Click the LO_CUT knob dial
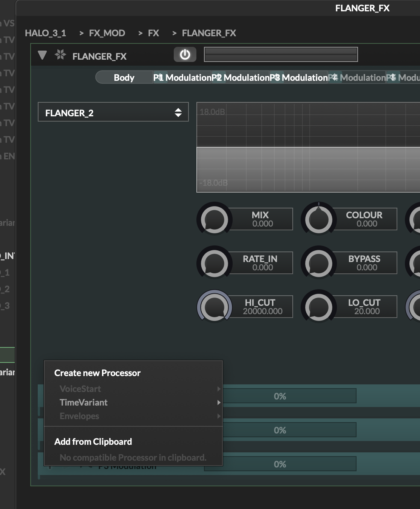Screen dimensions: 420x509 coord(319,307)
